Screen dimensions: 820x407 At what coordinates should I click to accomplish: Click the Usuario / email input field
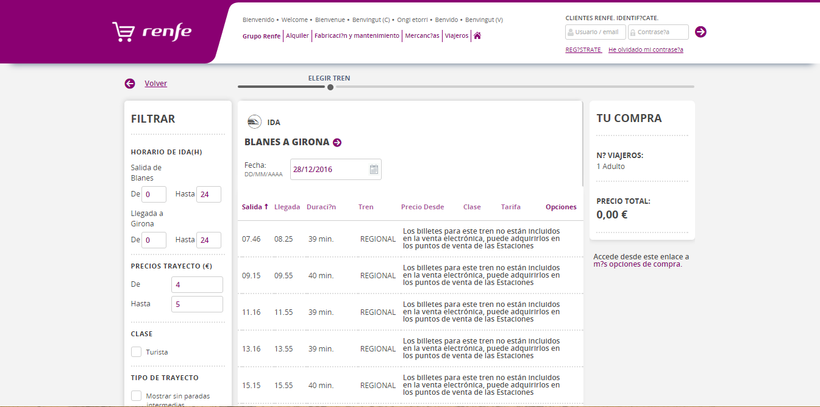(595, 32)
